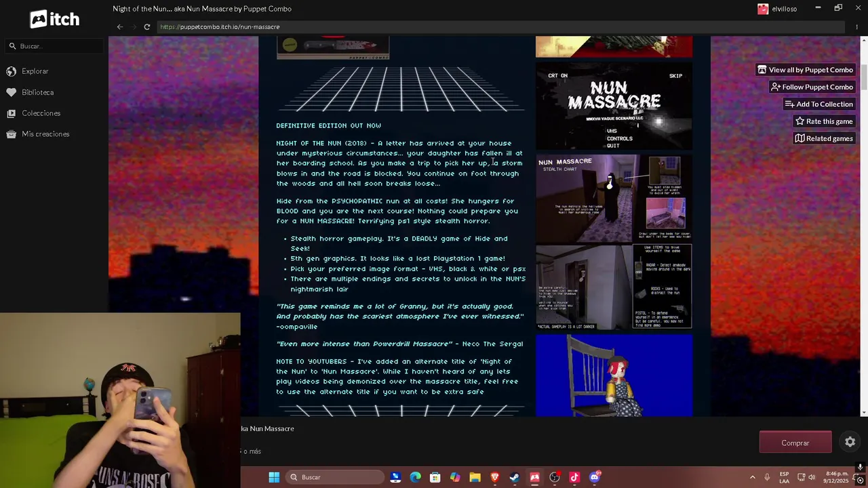
Task: Open the doll on rocking chair image
Action: click(x=614, y=375)
